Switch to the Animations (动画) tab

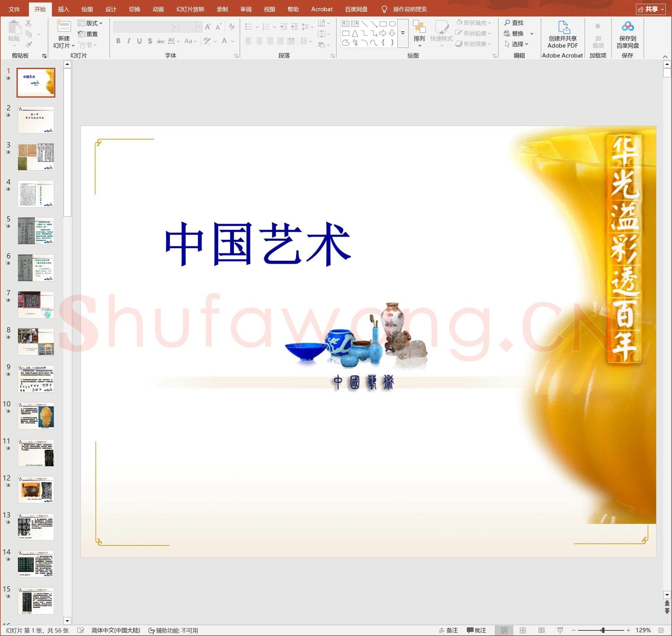coord(158,9)
